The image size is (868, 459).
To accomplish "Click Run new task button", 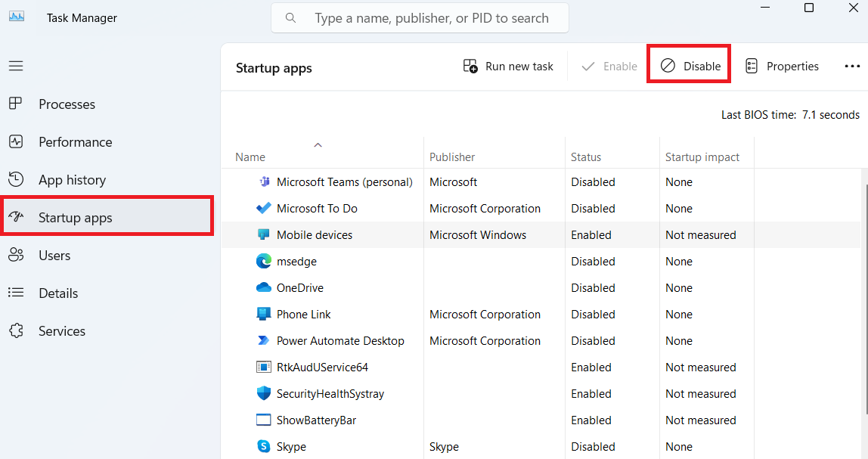I will (x=508, y=67).
